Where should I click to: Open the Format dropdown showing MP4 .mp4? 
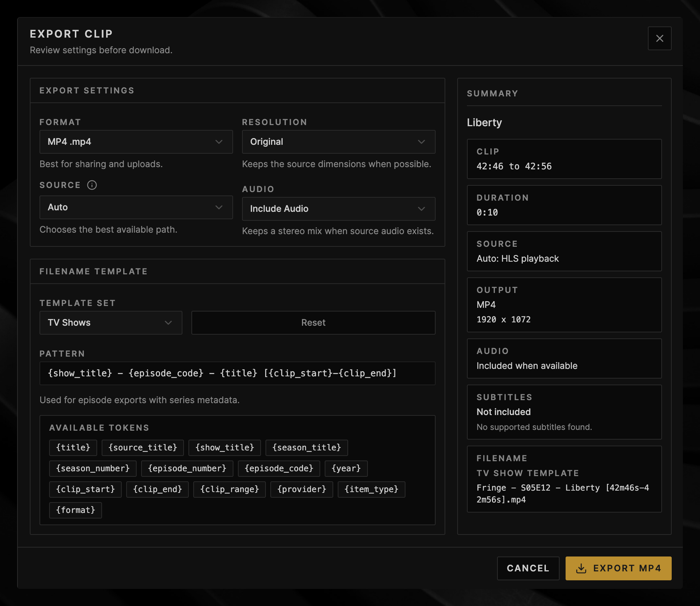136,142
